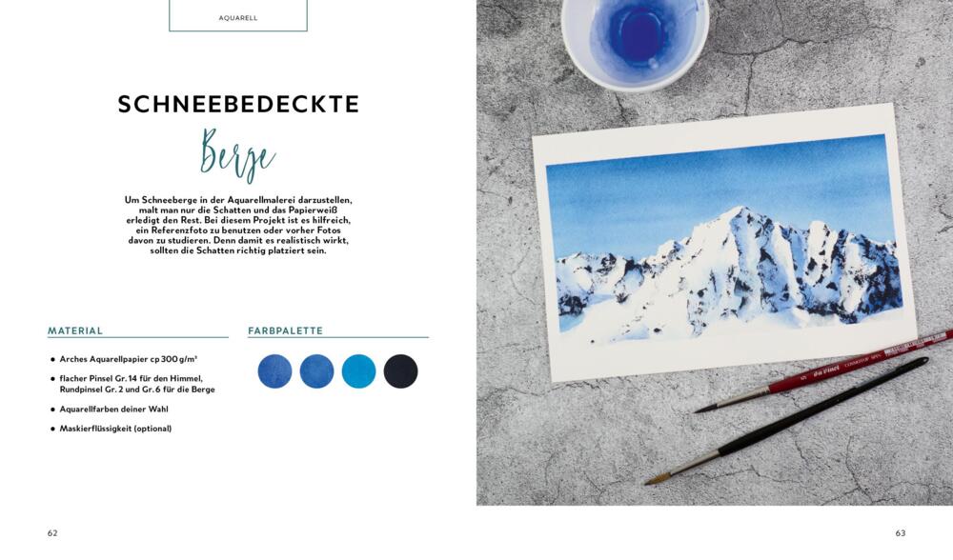Image resolution: width=953 pixels, height=560 pixels.
Task: Click the MATERIAL section heading
Action: 75,330
